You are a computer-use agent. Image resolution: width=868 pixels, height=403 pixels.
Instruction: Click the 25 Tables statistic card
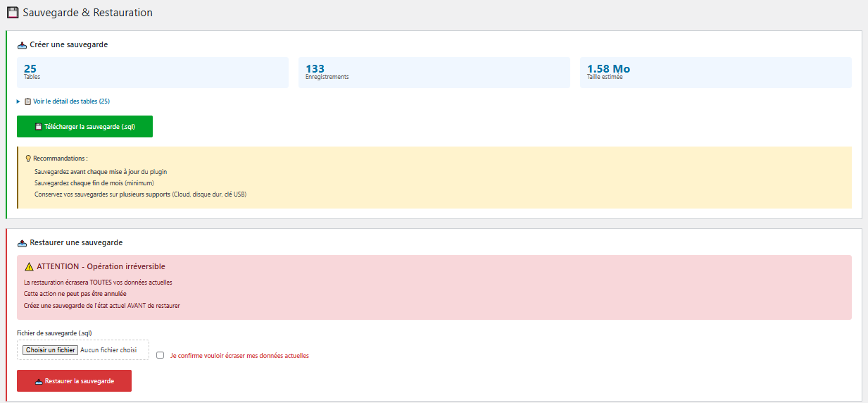[153, 73]
